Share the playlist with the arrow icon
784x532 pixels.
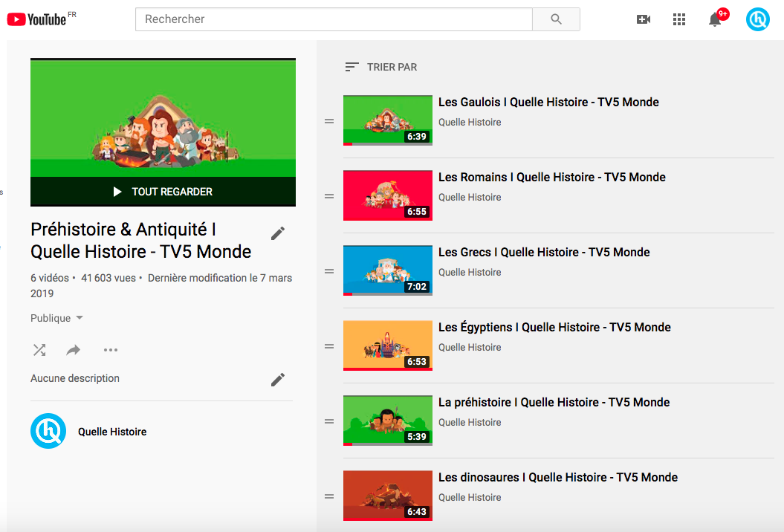pyautogui.click(x=74, y=350)
